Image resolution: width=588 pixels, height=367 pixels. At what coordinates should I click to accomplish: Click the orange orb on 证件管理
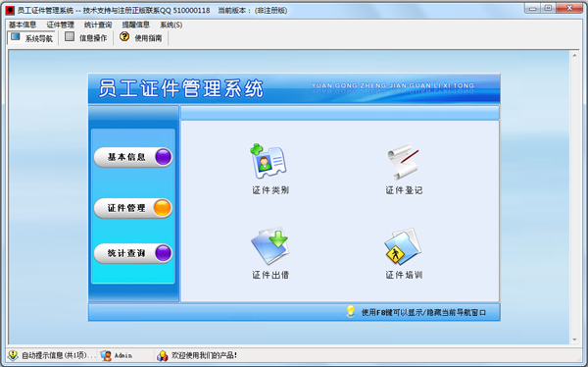pos(163,208)
